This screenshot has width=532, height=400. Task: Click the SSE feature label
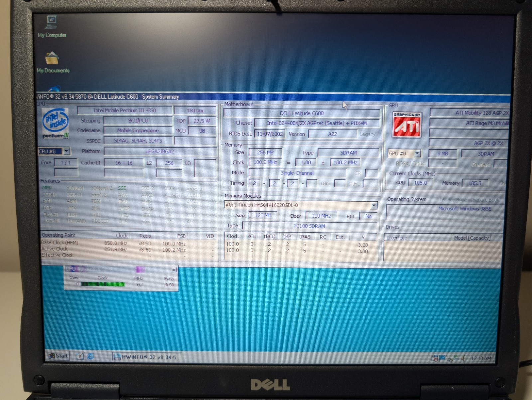click(x=122, y=188)
